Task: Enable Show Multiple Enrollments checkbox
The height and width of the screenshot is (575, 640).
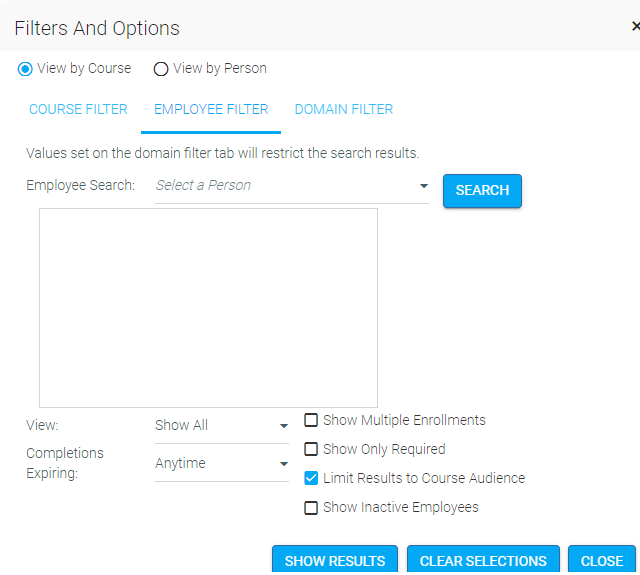Action: tap(311, 420)
